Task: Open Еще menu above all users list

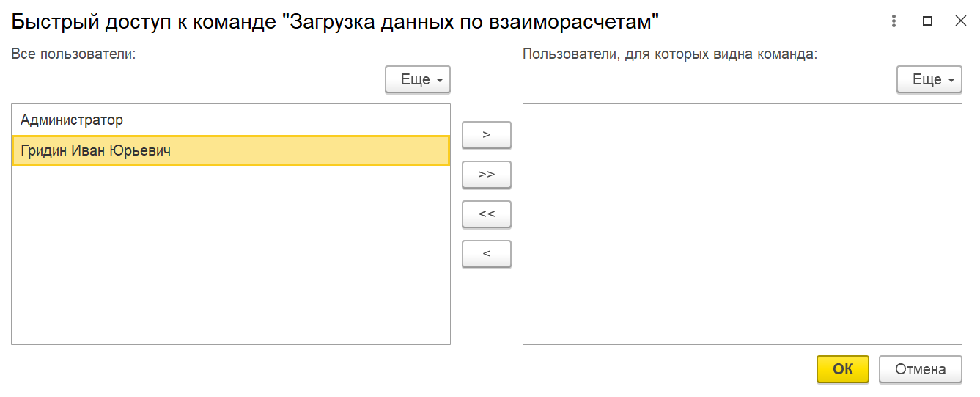Action: tap(418, 80)
